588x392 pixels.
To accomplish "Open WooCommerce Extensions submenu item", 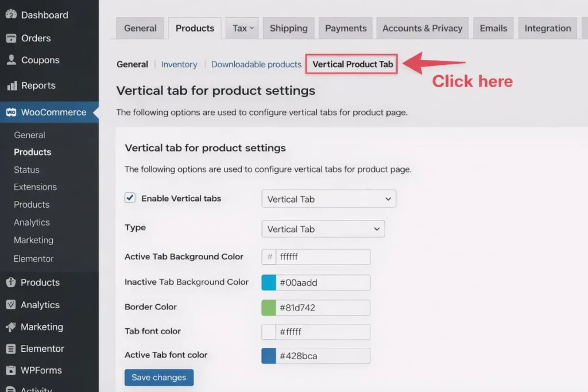I will 35,187.
